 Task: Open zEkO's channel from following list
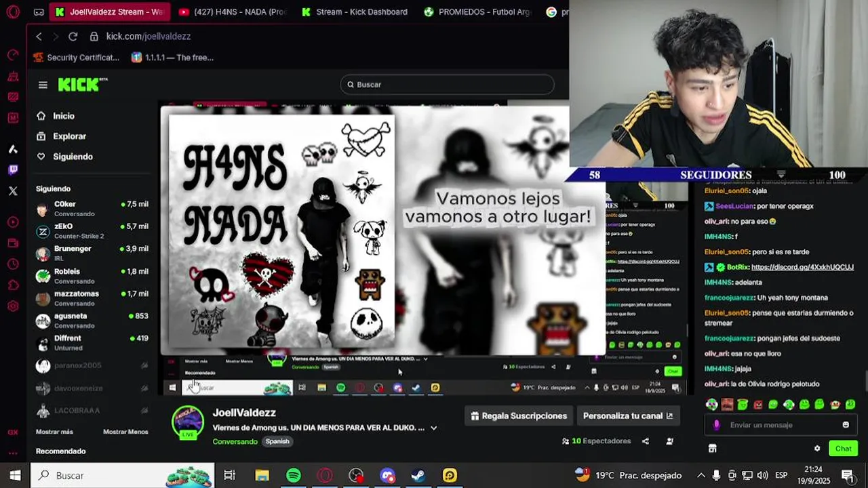pos(92,231)
